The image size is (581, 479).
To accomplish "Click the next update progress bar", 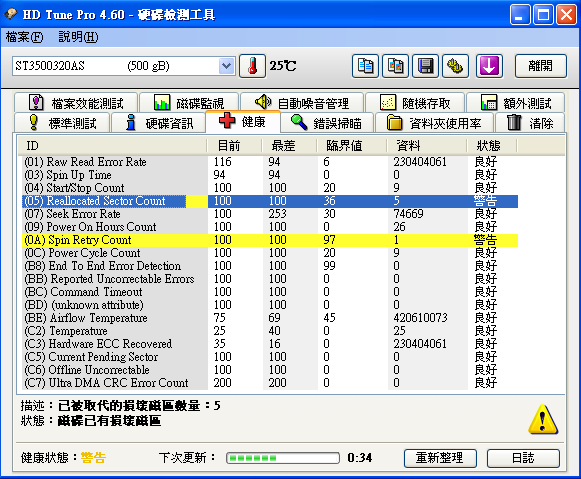I will (283, 458).
